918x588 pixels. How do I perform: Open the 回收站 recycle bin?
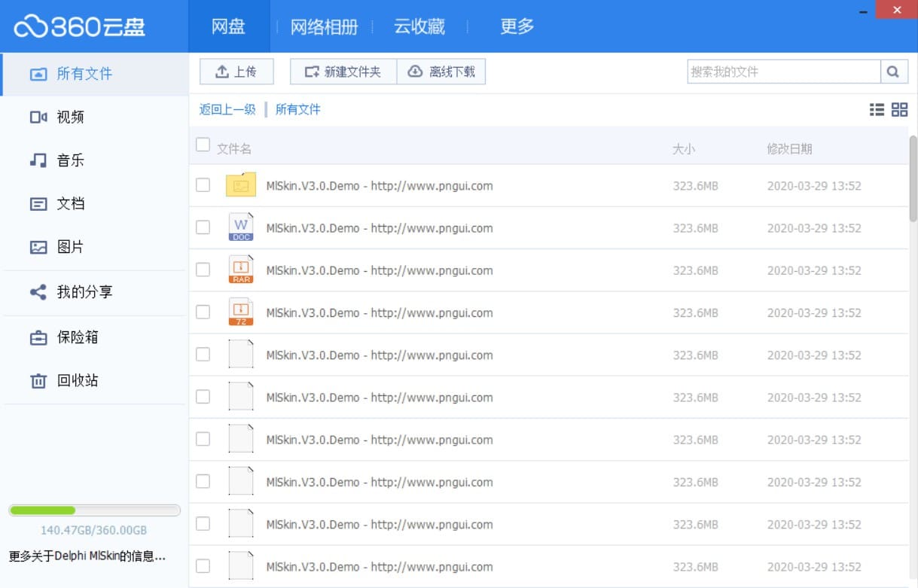(94, 380)
